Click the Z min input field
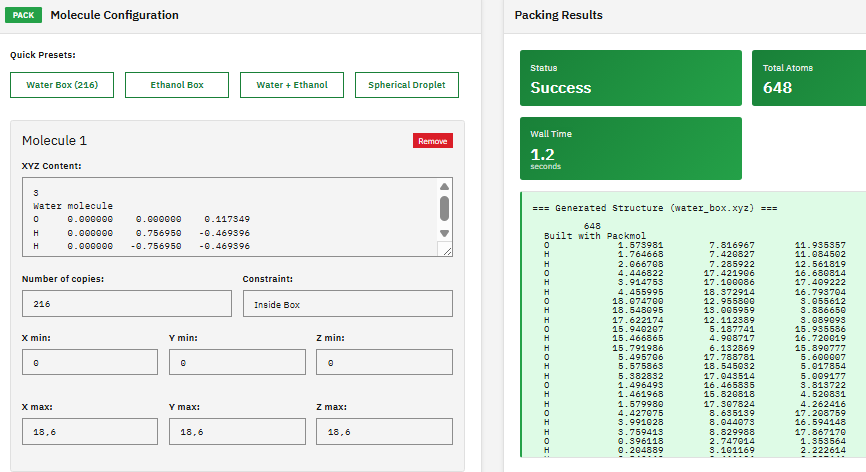The image size is (866, 472). click(x=384, y=362)
